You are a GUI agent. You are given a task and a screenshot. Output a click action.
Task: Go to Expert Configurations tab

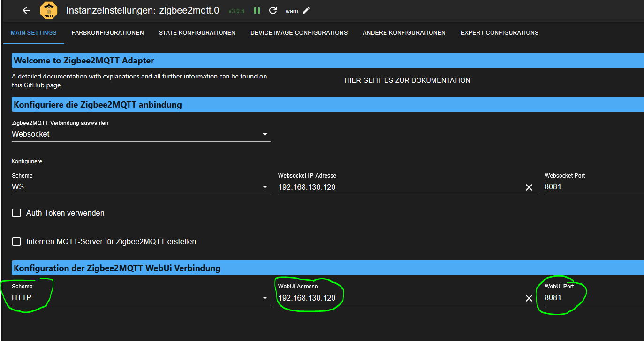coord(500,33)
